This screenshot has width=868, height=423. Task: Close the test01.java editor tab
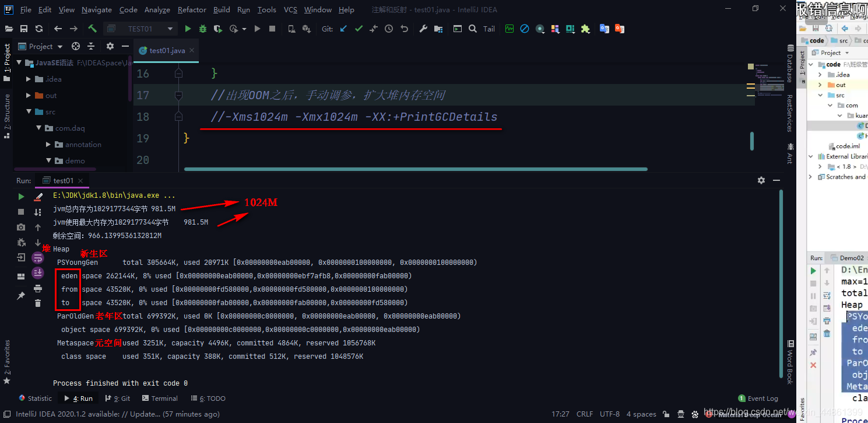191,51
